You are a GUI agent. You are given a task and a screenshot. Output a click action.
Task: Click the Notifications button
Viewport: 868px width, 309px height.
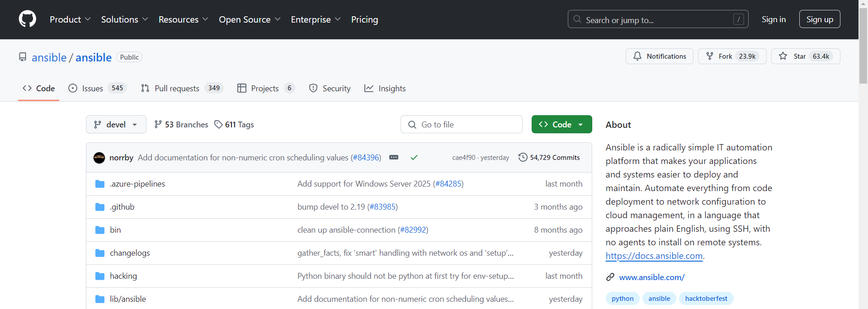660,56
